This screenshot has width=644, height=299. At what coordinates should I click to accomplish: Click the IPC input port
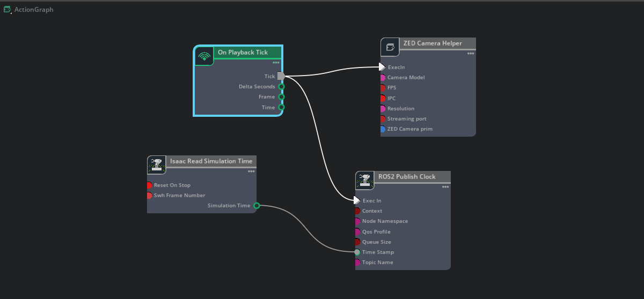[x=382, y=98]
